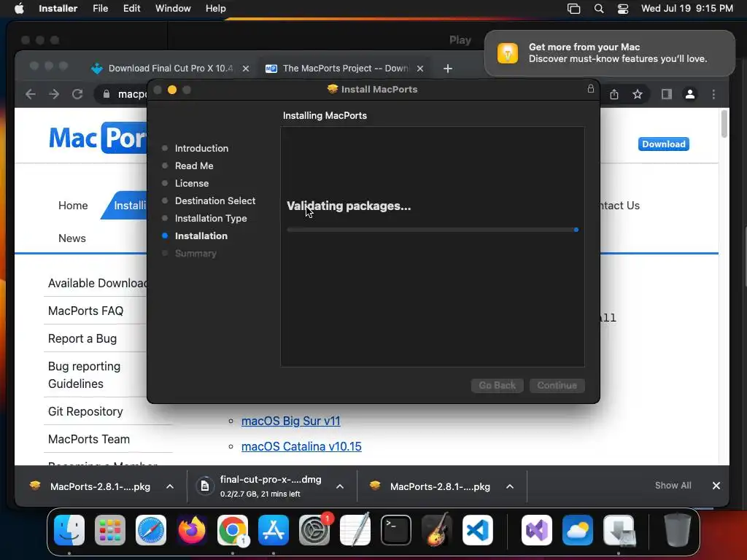Click the Chrome page vertical scrollbar
This screenshot has width=747, height=560.
point(724,123)
